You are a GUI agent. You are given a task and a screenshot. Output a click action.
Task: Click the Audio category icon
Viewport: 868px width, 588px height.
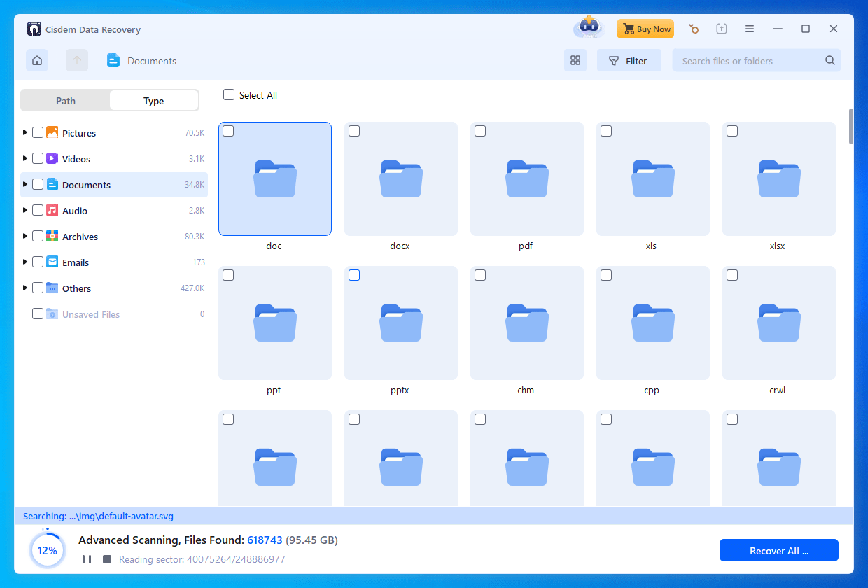pyautogui.click(x=52, y=210)
